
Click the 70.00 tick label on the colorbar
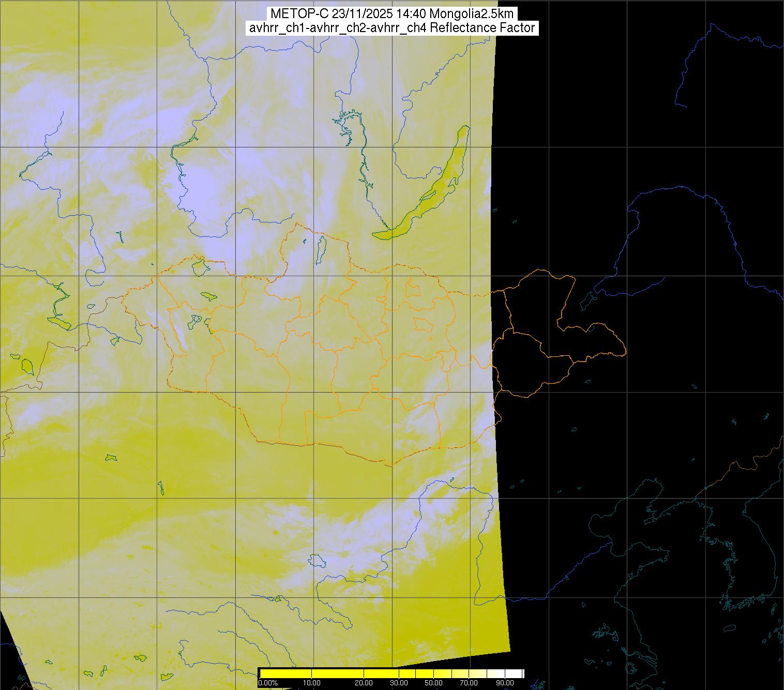pos(470,683)
